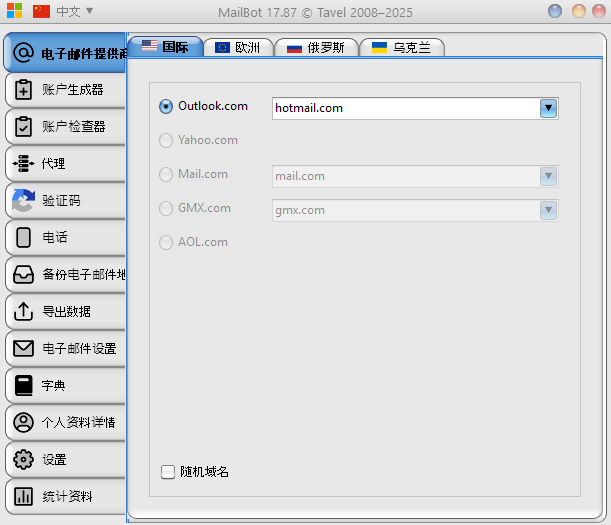Open the 中文 language dropdown arrow
The width and height of the screenshot is (611, 525).
pyautogui.click(x=90, y=11)
